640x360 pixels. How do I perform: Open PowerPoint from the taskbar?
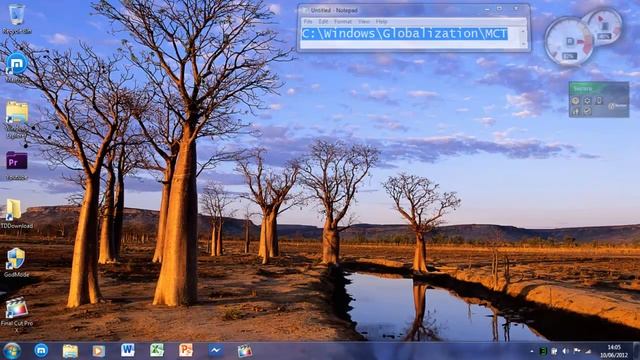pyautogui.click(x=186, y=350)
